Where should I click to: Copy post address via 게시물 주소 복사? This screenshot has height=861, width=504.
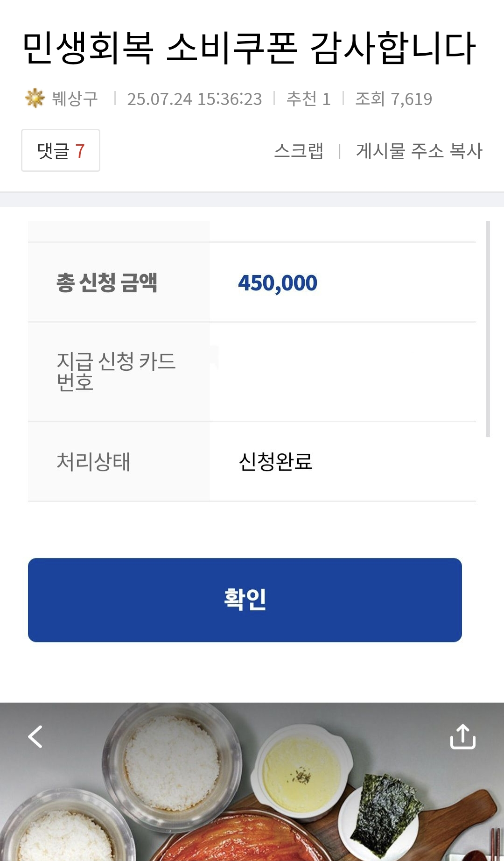419,151
